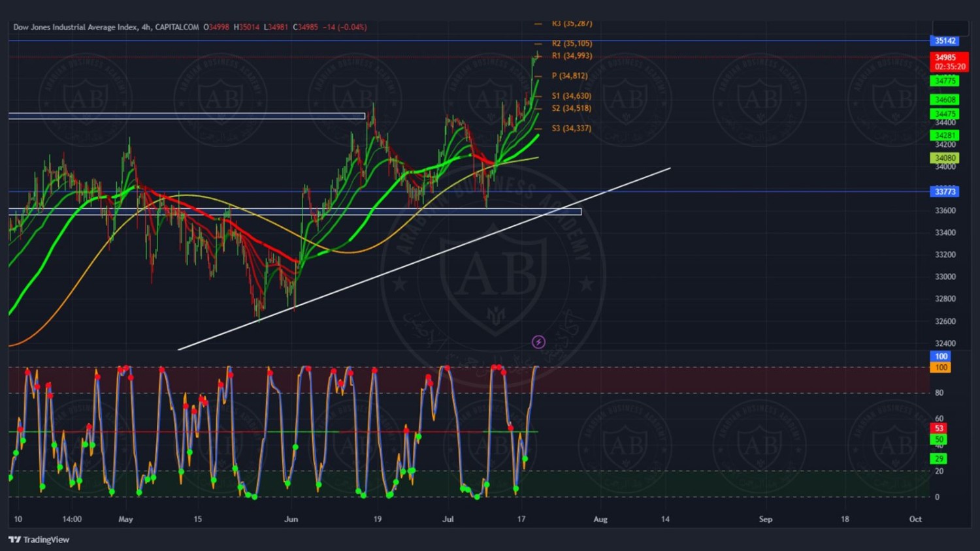Viewport: 980px width, 551px height.
Task: Click the green 50 oscillator tag
Action: (939, 439)
